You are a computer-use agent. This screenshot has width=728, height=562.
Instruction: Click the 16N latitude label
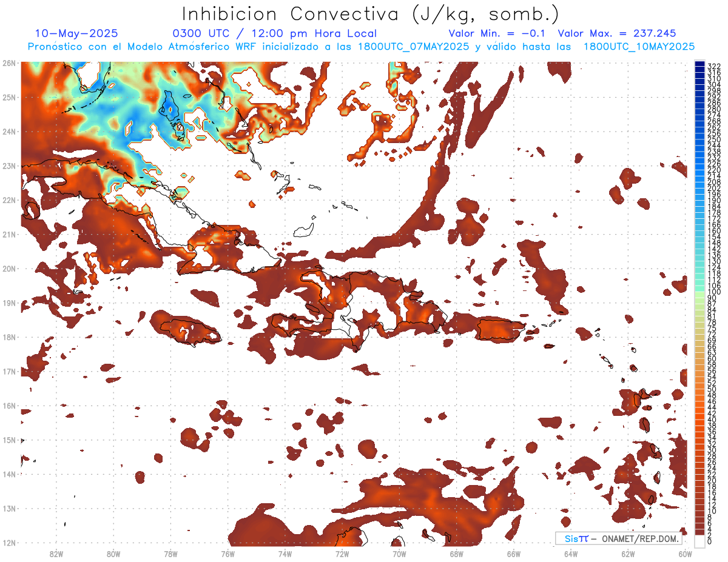(8, 406)
